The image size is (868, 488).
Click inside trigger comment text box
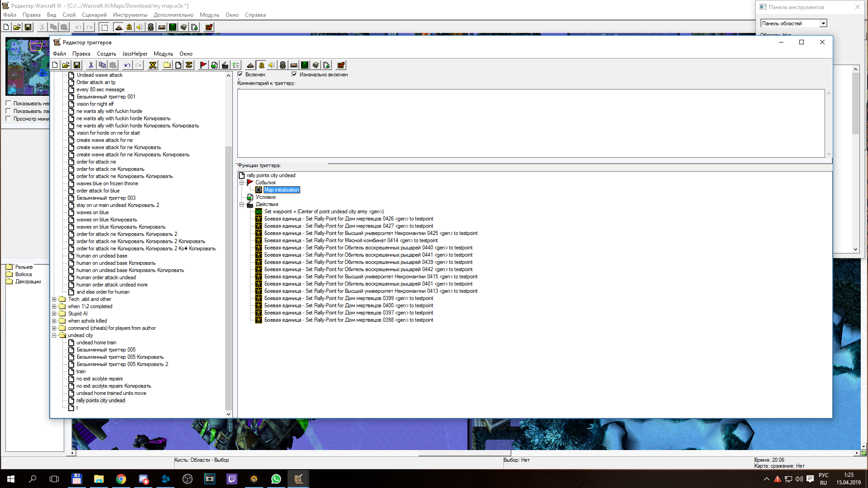tap(531, 123)
